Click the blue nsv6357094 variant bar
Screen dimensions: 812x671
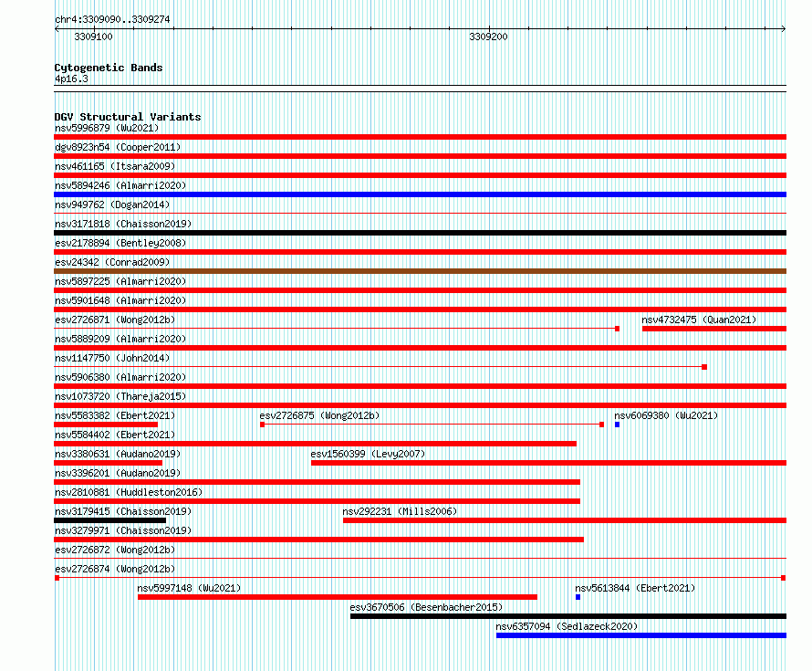(641, 635)
